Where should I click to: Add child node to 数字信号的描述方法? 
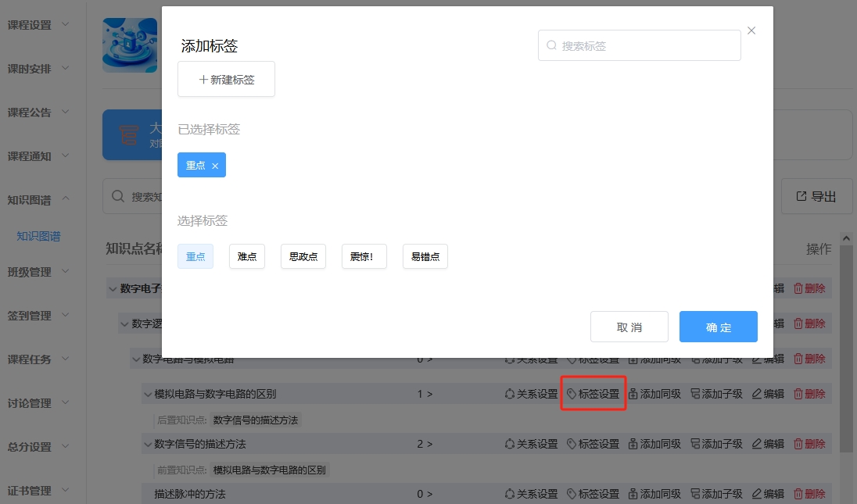pos(716,444)
